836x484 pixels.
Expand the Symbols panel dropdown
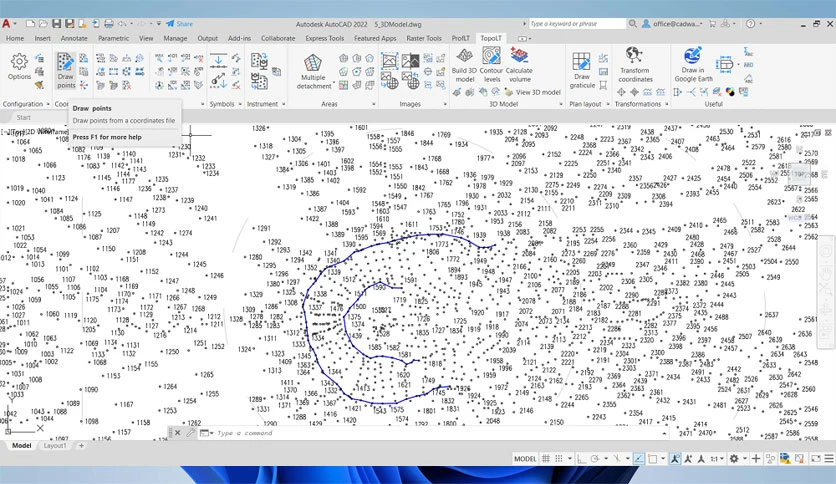tap(240, 104)
